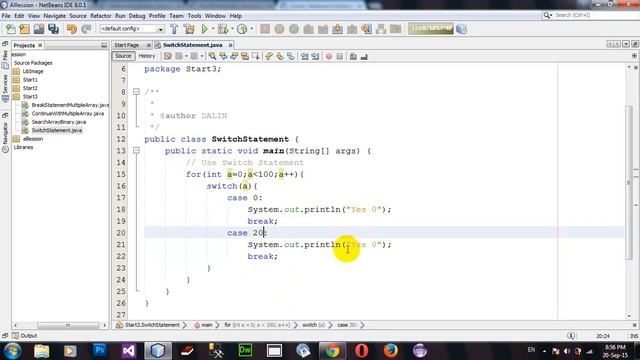Open the Output panel button
Viewport: 640px width, 360px height.
pos(24,336)
